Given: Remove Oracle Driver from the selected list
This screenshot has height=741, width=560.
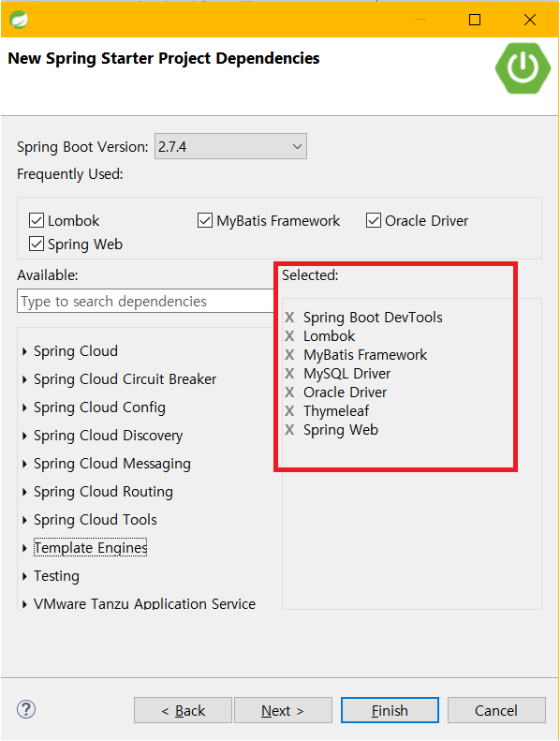Looking at the screenshot, I should [x=289, y=393].
